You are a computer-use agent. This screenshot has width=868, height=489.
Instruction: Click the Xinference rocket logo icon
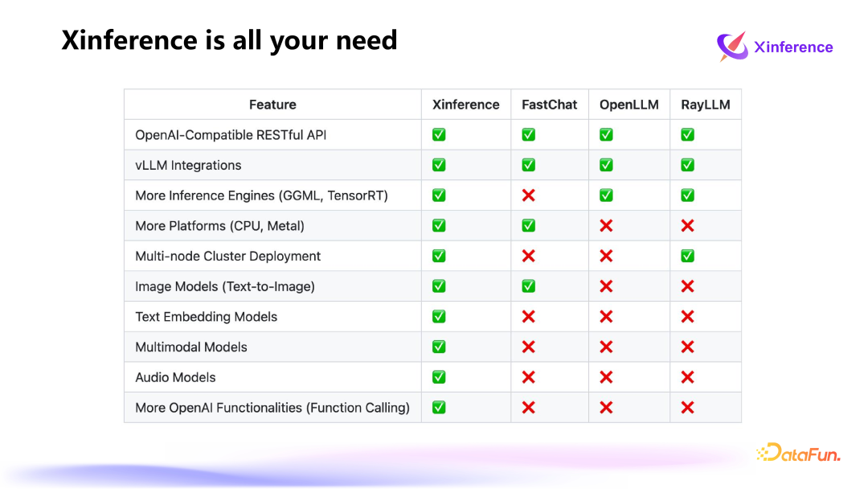coord(731,47)
